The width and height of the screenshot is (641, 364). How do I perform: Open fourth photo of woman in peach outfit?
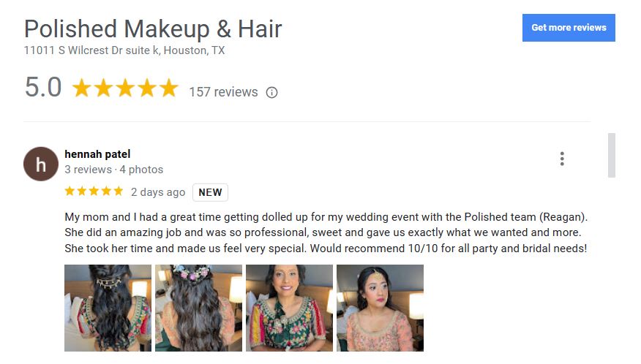point(381,308)
